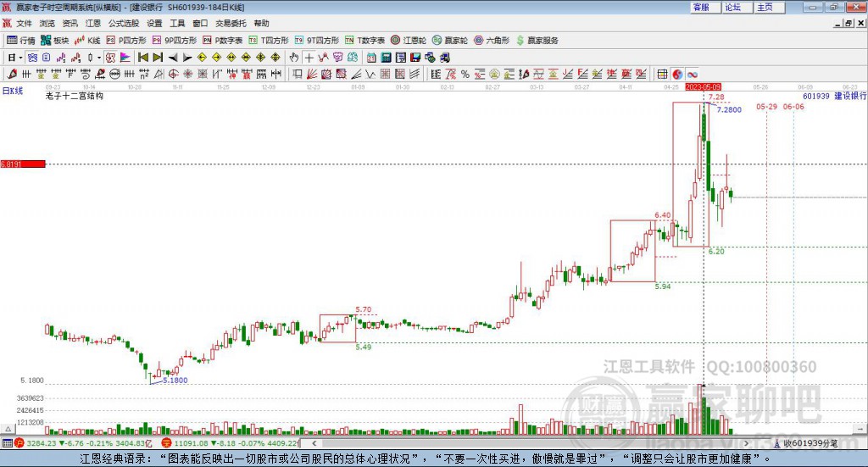This screenshot has width=868, height=467.
Task: Select the spiral drawing tool icon
Action: pos(86,74)
